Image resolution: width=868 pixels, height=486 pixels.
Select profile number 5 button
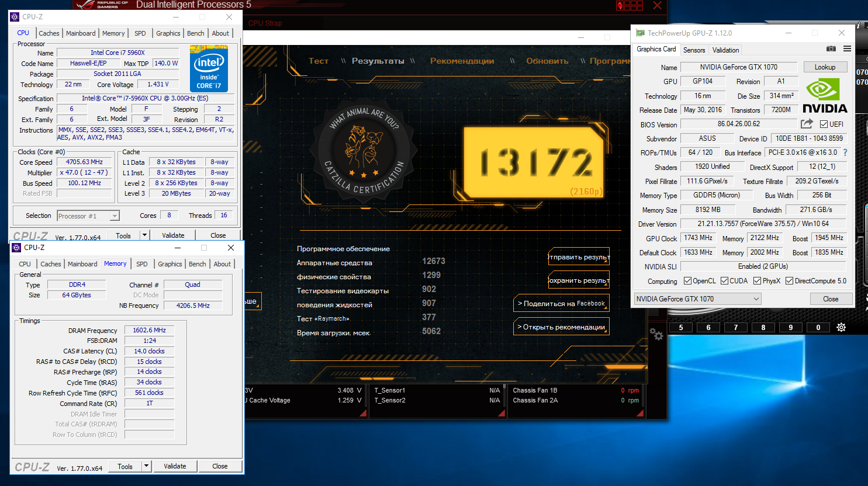(681, 327)
